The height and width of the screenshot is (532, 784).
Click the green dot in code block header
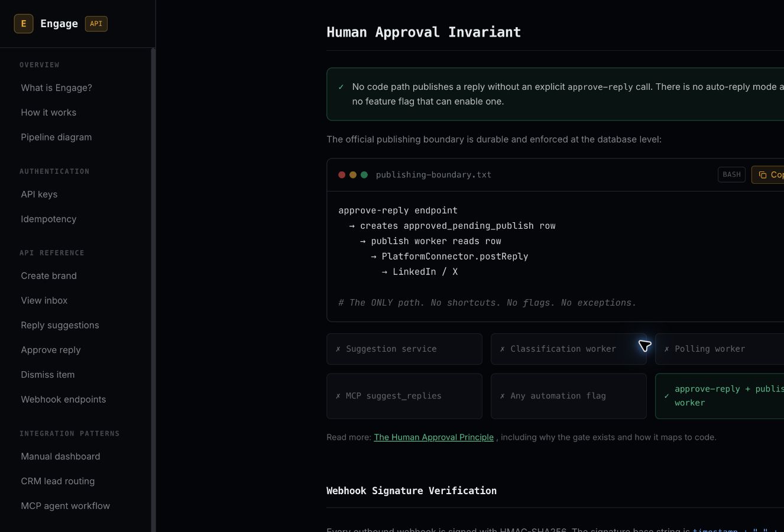point(364,174)
